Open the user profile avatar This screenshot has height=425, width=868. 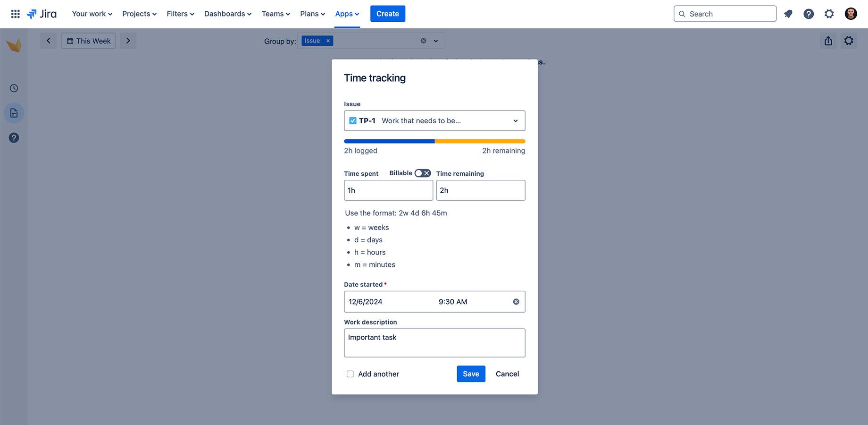point(851,14)
